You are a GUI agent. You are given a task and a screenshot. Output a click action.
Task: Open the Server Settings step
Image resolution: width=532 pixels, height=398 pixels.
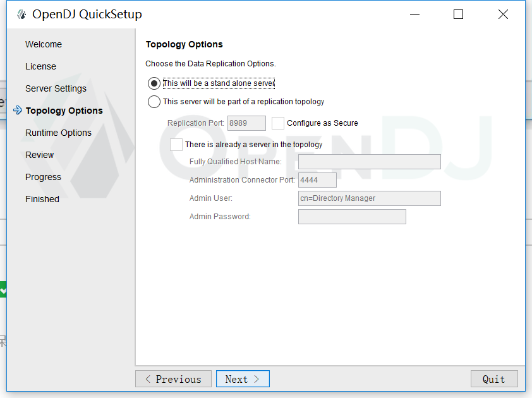tap(56, 88)
